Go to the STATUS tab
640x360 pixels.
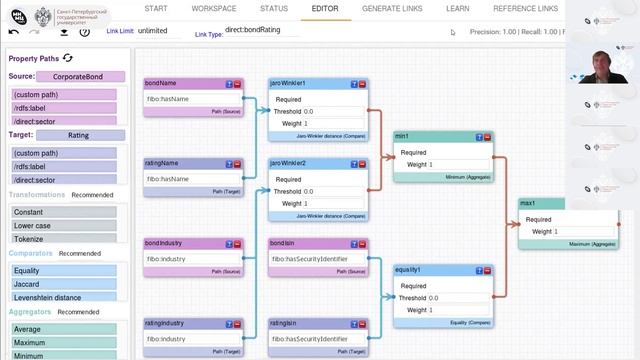(274, 9)
